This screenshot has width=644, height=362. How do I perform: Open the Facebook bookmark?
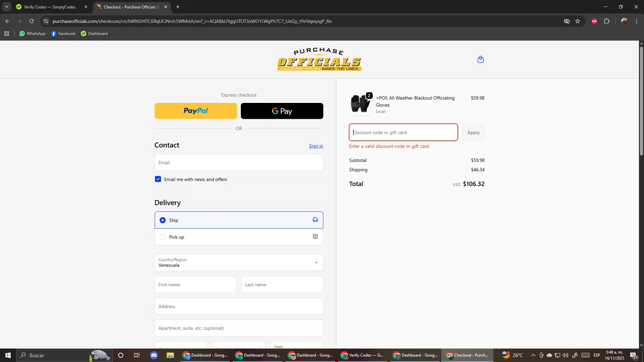point(63,33)
